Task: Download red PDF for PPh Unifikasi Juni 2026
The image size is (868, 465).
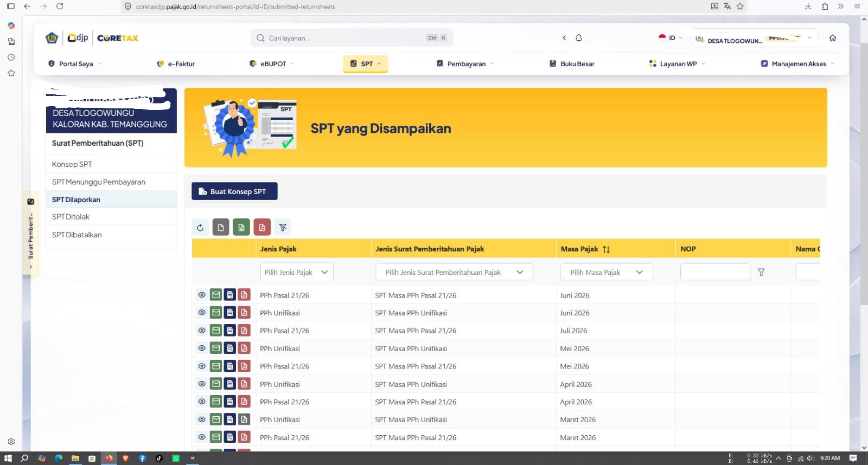Action: (244, 313)
